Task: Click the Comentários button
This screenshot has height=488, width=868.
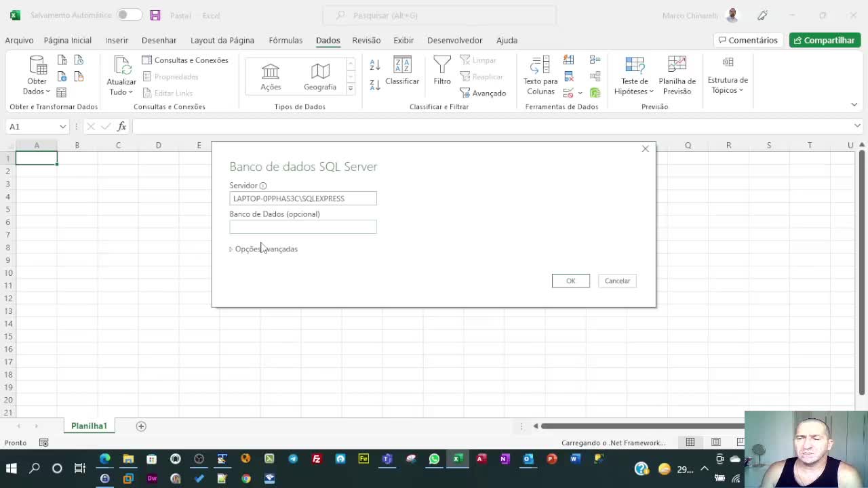Action: pos(748,40)
